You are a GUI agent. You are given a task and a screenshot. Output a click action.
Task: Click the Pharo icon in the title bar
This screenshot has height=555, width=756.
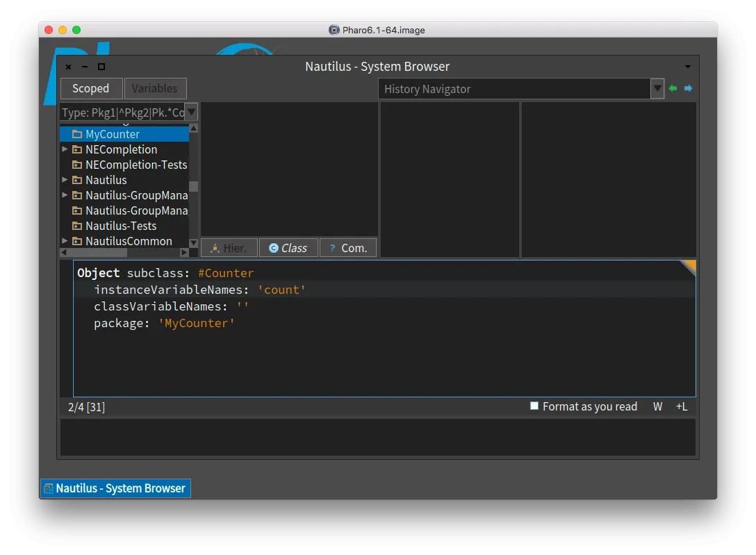334,30
